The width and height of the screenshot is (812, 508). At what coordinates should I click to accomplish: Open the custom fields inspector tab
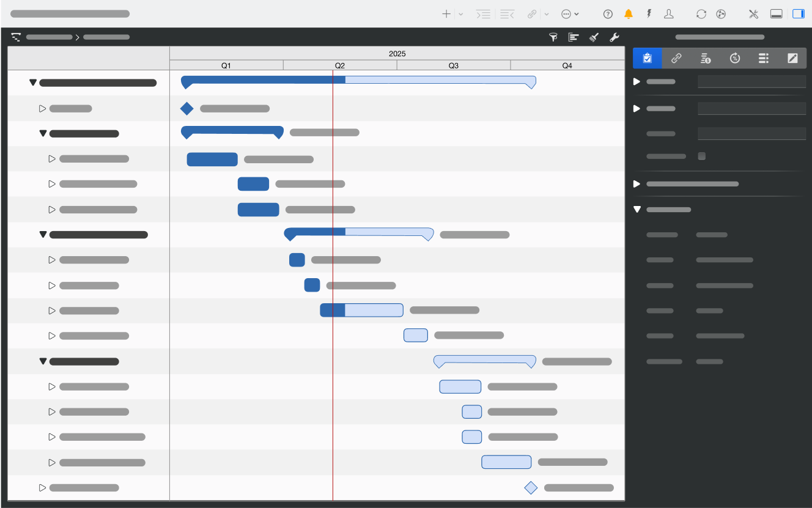pos(763,58)
